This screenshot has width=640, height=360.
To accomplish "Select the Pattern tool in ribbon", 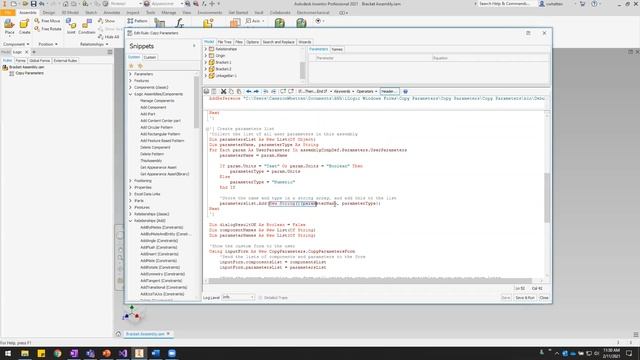I will click(x=138, y=21).
